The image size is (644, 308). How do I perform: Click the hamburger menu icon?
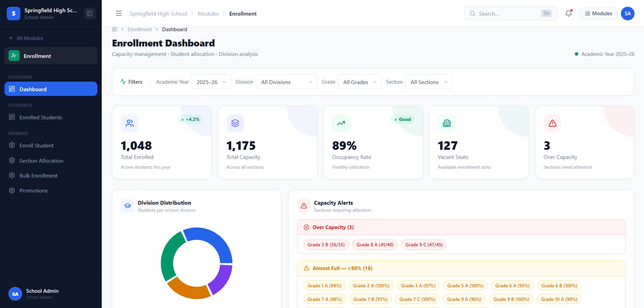click(x=119, y=14)
